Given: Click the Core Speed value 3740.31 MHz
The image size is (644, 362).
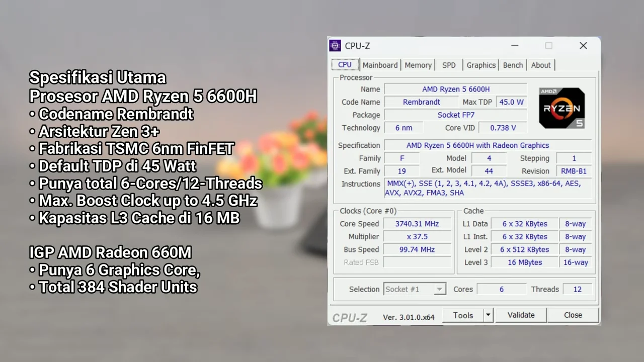Looking at the screenshot, I should (417, 224).
